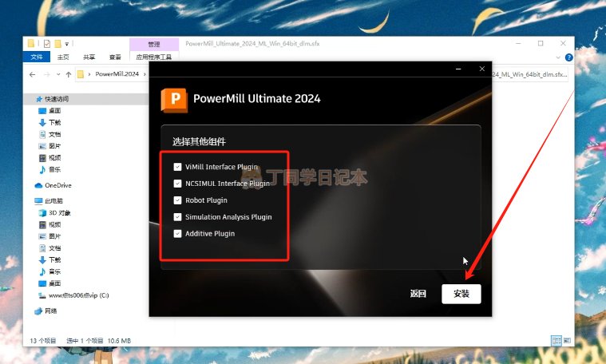Image resolution: width=606 pixels, height=364 pixels.
Task: Go up one folder level
Action: pos(69,74)
